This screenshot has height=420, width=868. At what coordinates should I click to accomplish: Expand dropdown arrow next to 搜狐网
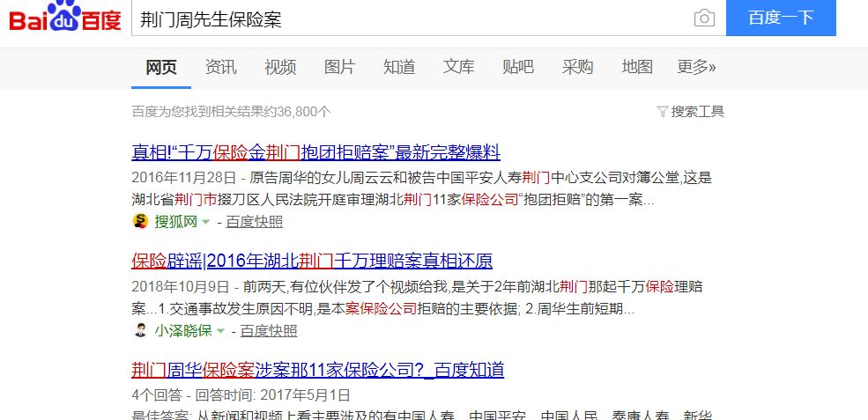pyautogui.click(x=206, y=223)
